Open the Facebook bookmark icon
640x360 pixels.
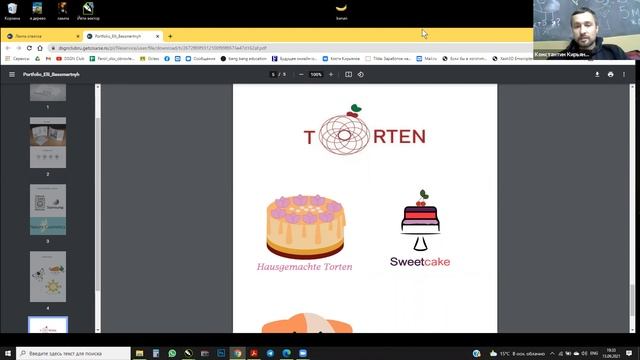(x=167, y=59)
